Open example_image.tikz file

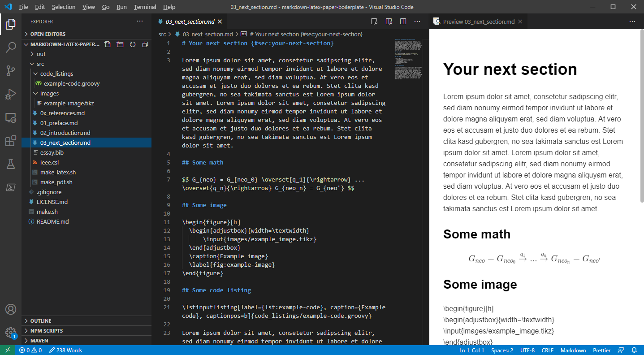[x=86, y=103]
